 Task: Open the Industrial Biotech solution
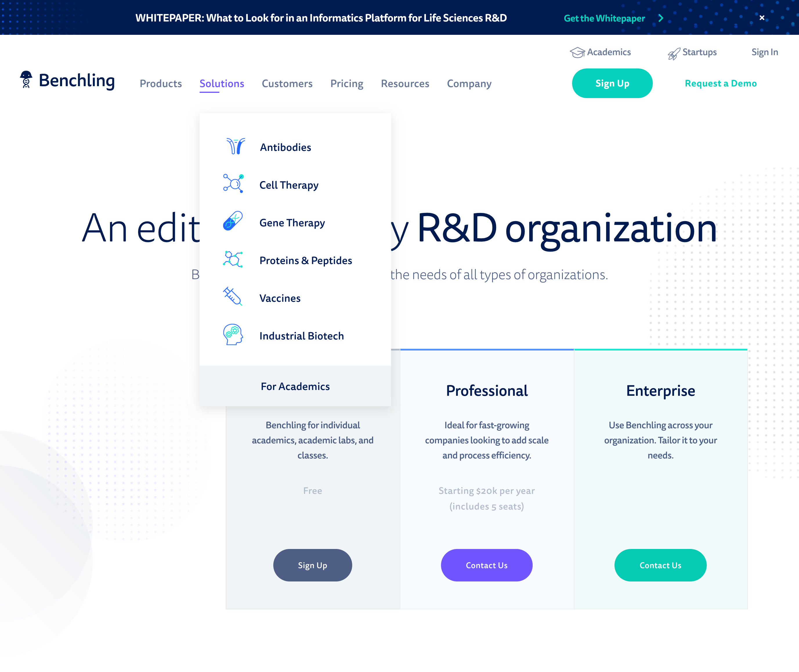point(301,336)
